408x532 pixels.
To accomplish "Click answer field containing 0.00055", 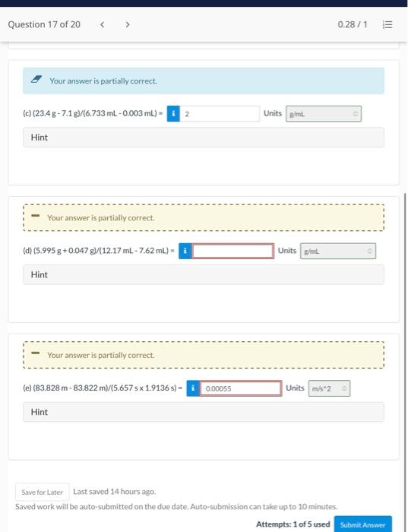I will (x=240, y=388).
